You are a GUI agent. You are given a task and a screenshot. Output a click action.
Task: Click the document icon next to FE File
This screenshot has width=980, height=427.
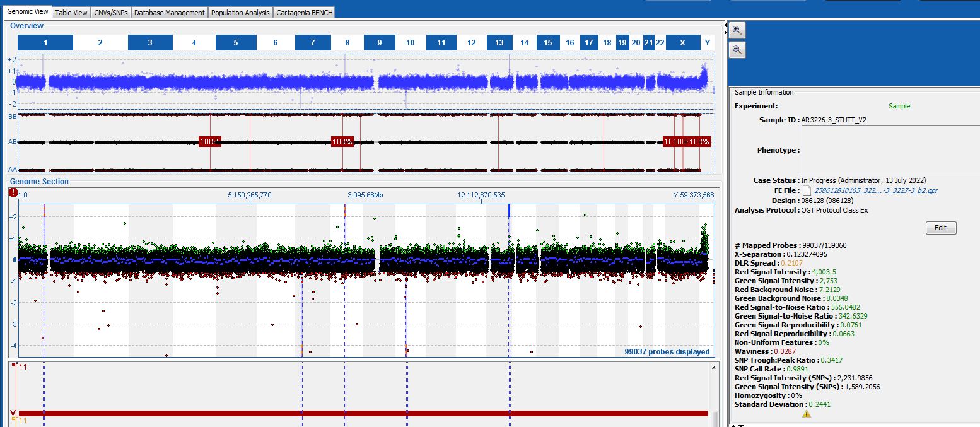click(806, 190)
